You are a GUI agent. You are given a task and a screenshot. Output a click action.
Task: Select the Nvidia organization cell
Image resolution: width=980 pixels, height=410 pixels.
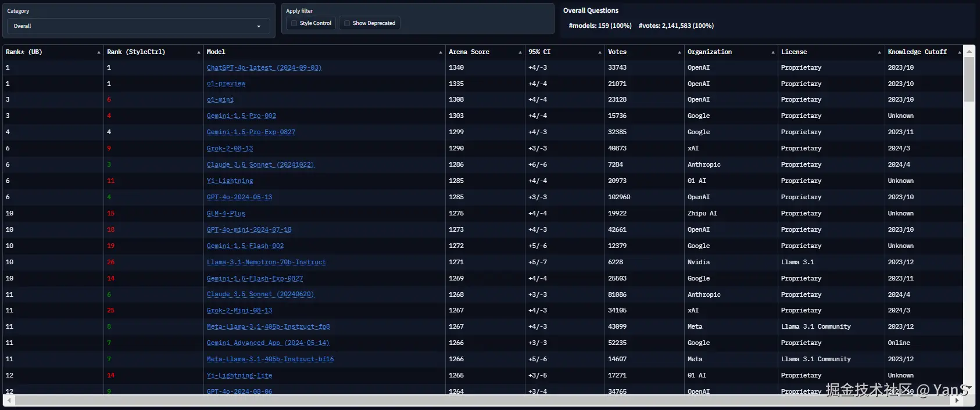pos(699,262)
